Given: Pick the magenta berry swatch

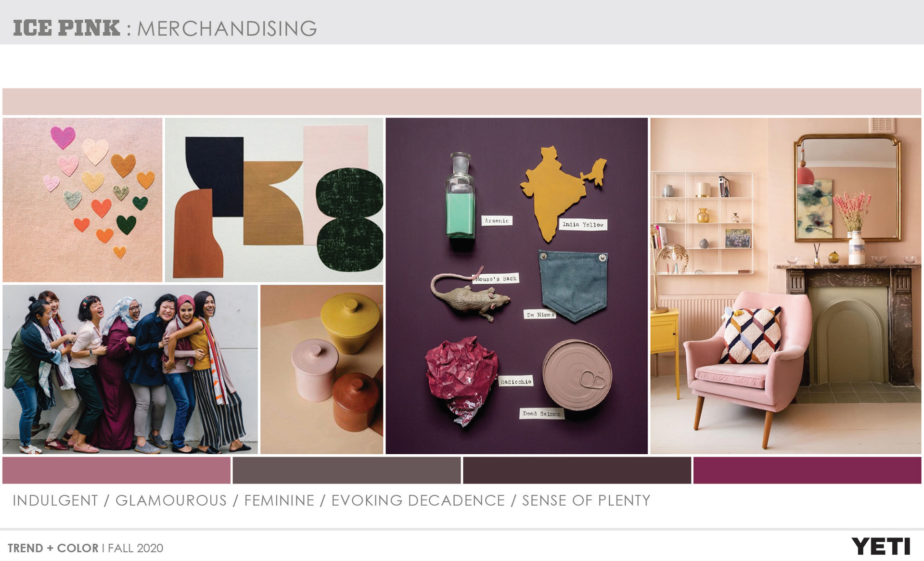Looking at the screenshot, I should 807,470.
